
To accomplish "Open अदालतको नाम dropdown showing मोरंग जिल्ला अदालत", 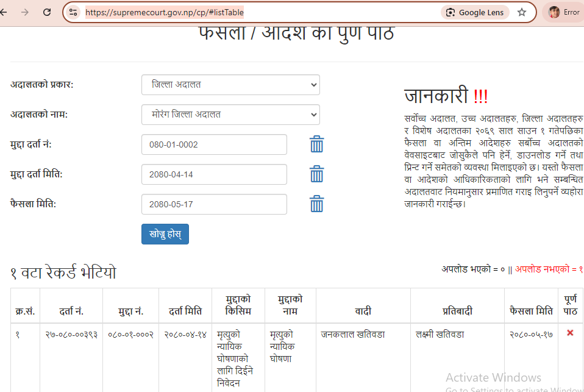I will point(230,115).
